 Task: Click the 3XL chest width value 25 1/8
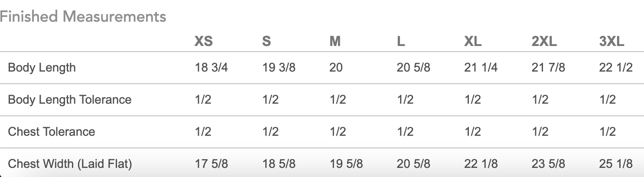tap(616, 164)
